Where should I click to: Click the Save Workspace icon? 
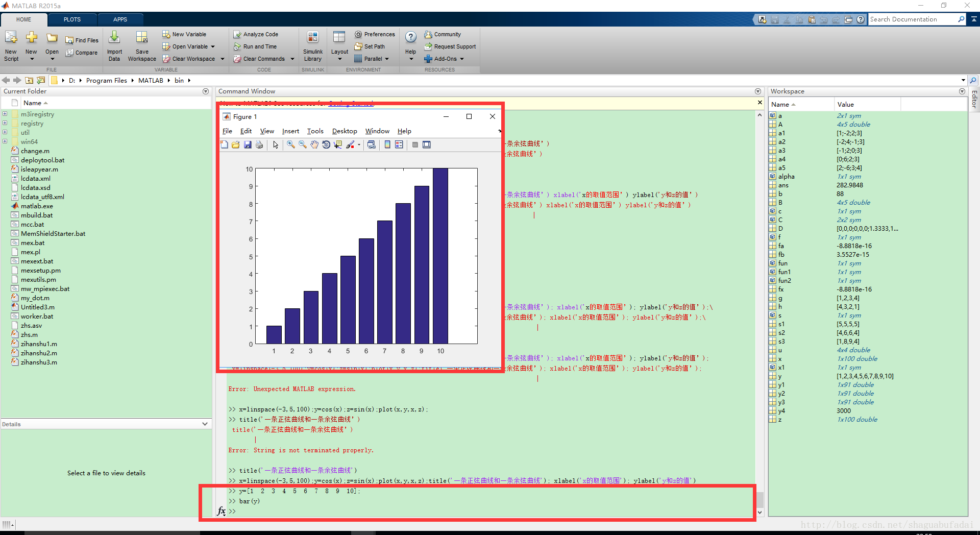point(142,45)
